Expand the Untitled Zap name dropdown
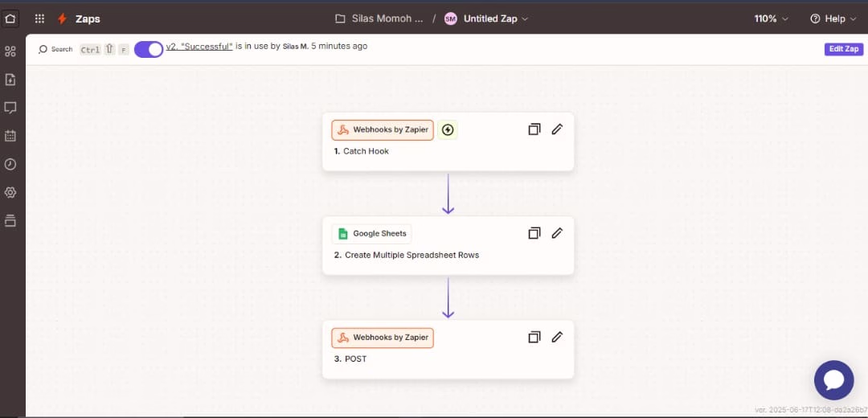Screen dimensions: 868x418 click(x=487, y=18)
